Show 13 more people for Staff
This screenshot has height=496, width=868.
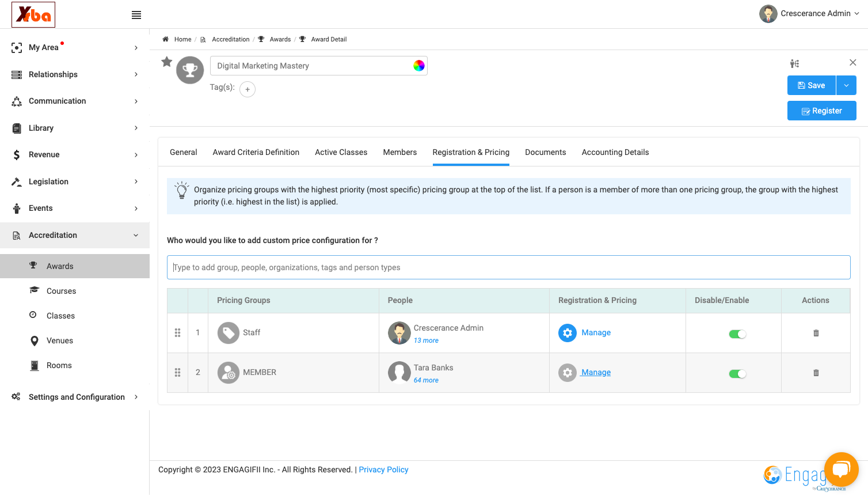(426, 340)
